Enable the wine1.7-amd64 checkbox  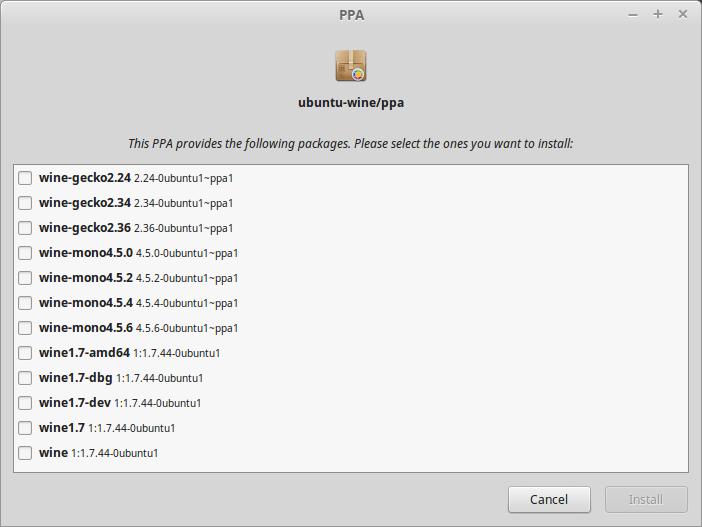(x=25, y=353)
